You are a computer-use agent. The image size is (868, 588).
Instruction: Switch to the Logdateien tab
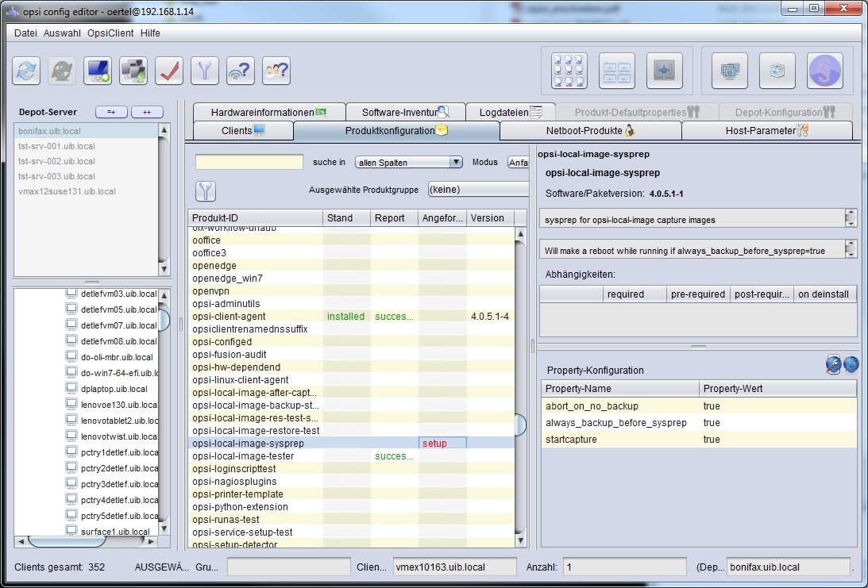tap(511, 113)
